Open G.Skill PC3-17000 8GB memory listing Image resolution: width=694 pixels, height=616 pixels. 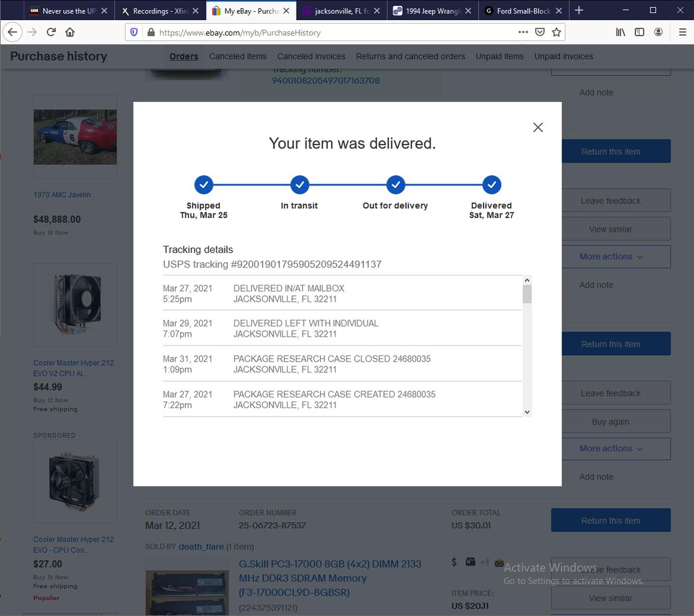click(330, 578)
